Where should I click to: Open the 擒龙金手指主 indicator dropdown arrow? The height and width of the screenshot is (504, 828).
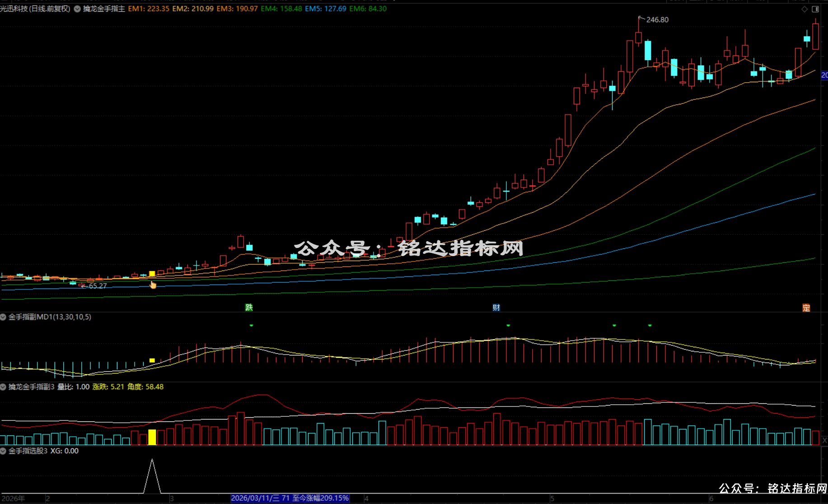77,9
